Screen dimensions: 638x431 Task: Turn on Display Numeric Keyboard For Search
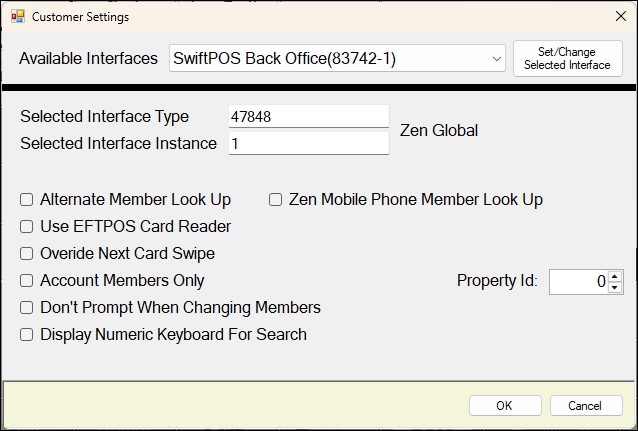point(27,335)
